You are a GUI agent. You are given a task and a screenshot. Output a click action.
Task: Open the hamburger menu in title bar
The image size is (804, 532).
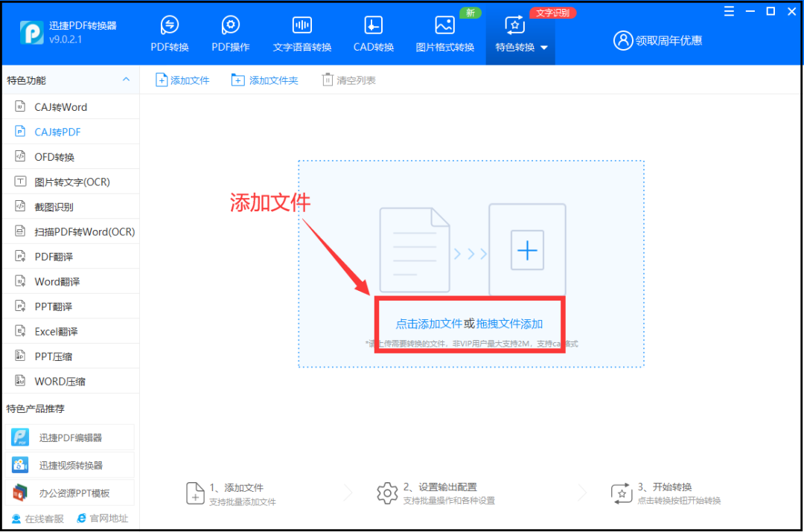pyautogui.click(x=729, y=11)
